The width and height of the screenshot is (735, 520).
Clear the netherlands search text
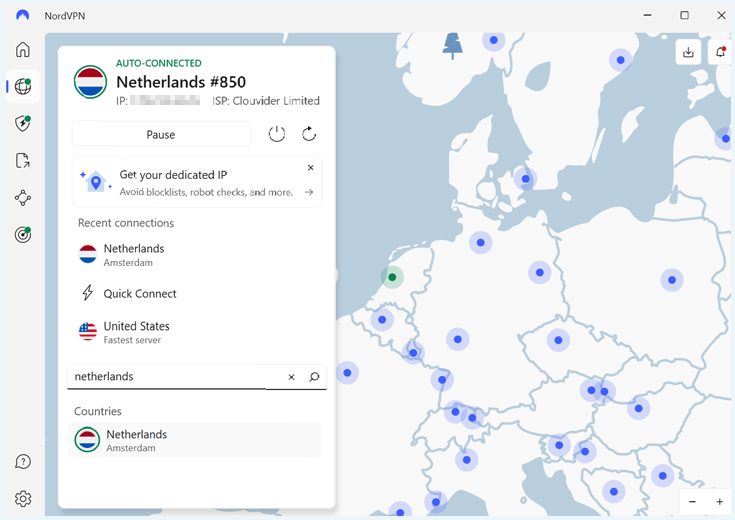(x=291, y=377)
